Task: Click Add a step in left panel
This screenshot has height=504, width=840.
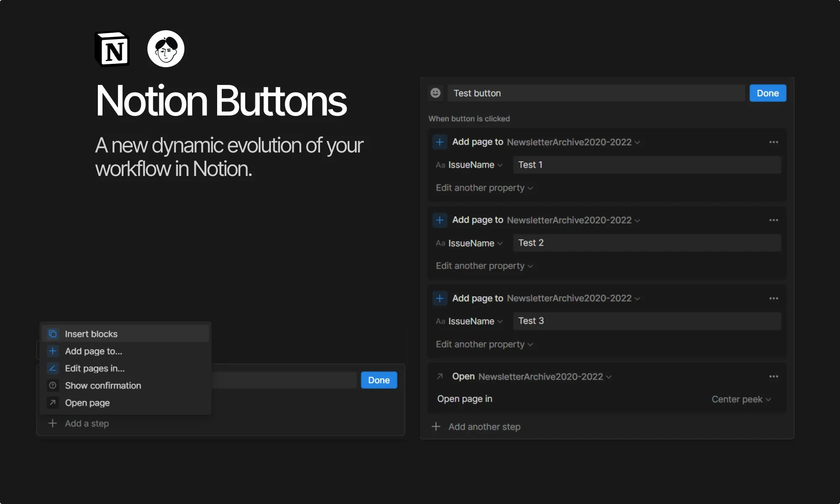Action: (x=87, y=423)
